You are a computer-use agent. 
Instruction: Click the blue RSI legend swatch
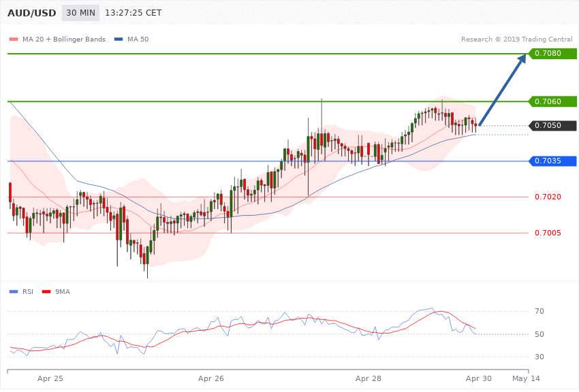[14, 292]
